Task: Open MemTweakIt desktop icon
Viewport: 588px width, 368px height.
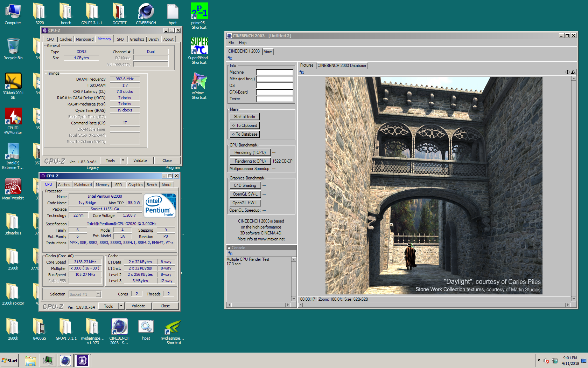Action: [13, 189]
